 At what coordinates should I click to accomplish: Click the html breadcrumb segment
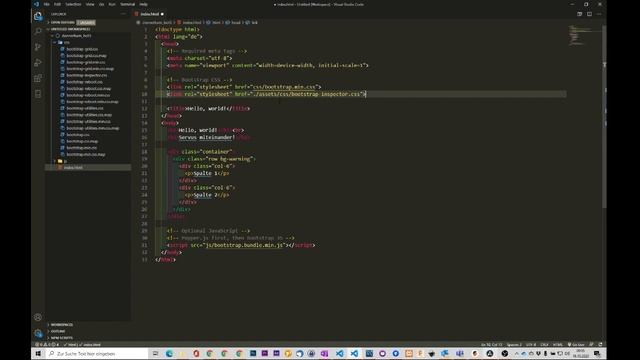point(214,22)
